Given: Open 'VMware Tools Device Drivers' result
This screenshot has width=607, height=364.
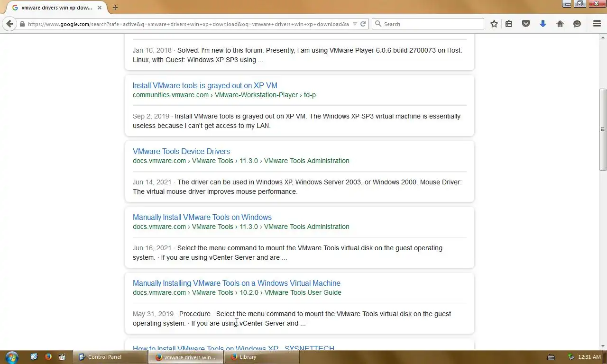Looking at the screenshot, I should (181, 151).
